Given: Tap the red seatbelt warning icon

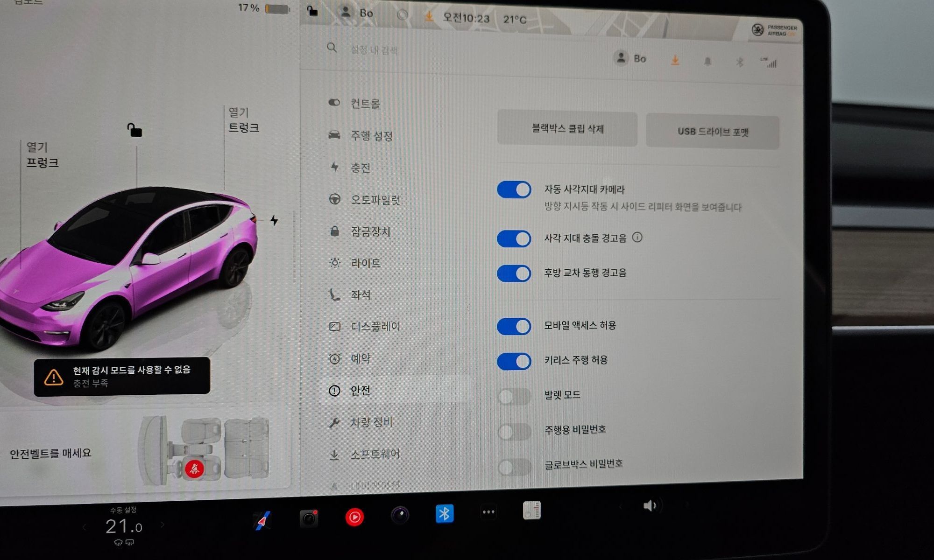Looking at the screenshot, I should point(194,468).
